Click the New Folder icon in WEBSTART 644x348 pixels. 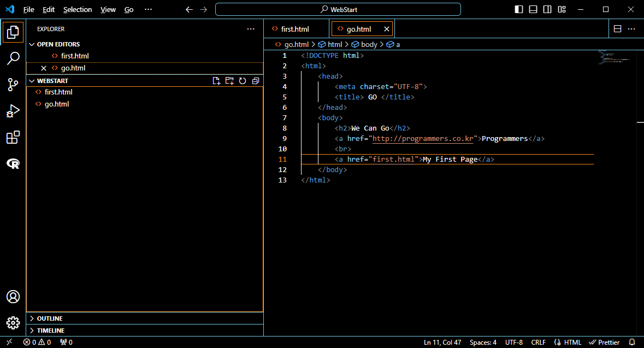pyautogui.click(x=229, y=81)
